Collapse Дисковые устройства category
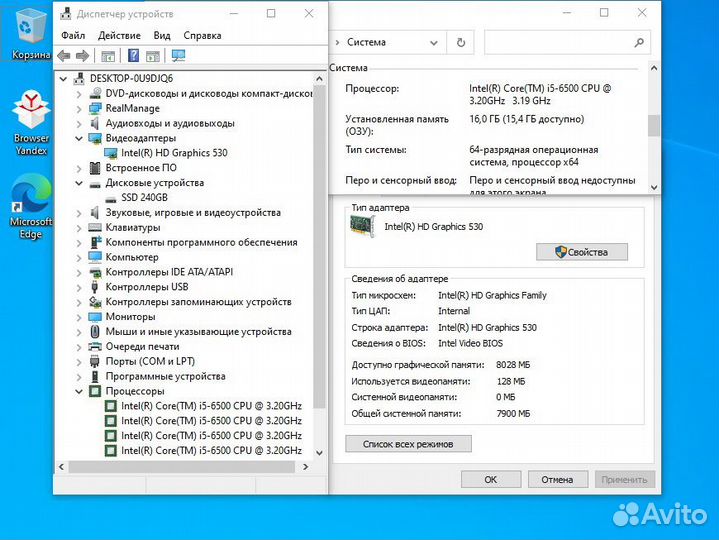Viewport: 719px width, 540px height. coord(79,183)
